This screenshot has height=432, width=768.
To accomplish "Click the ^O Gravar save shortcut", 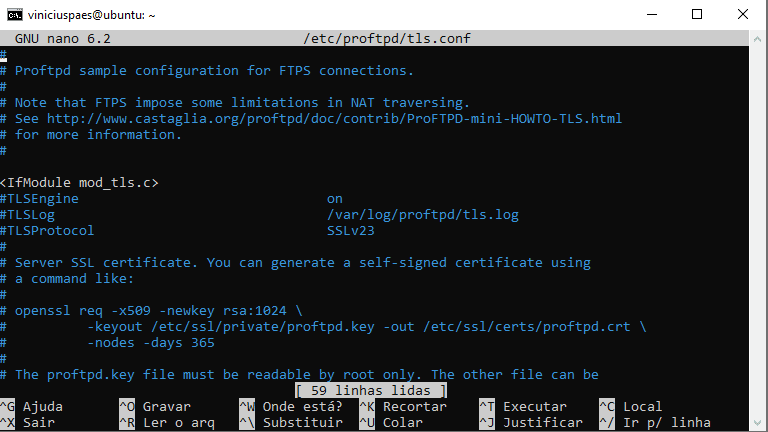I will tap(155, 407).
